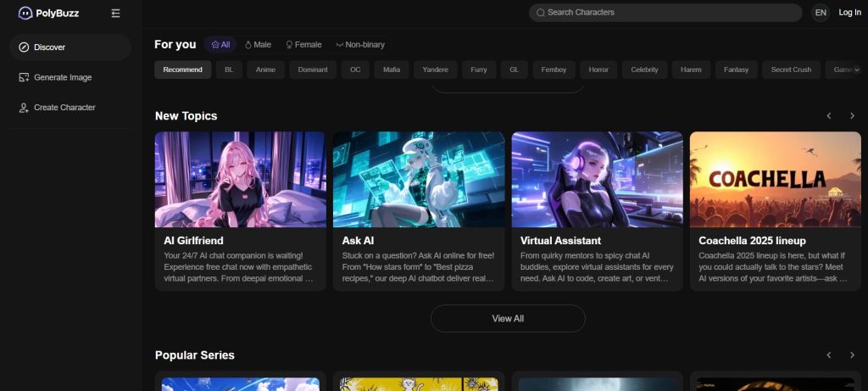868x391 pixels.
Task: Click the search magnifier icon
Action: pos(541,13)
